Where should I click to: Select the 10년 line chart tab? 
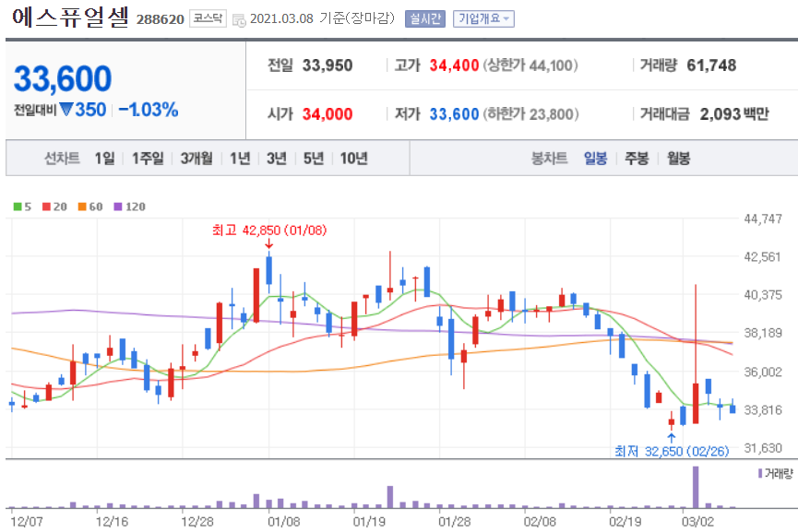tap(353, 159)
